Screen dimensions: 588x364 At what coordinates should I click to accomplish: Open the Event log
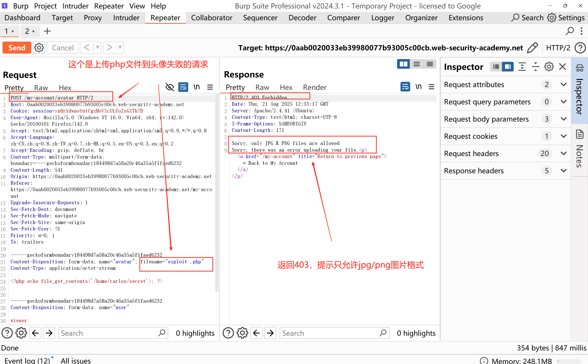click(x=27, y=360)
